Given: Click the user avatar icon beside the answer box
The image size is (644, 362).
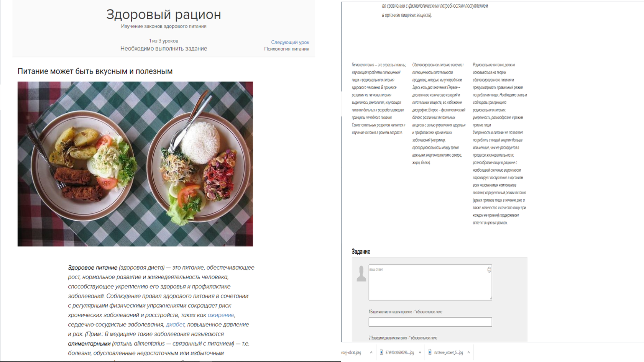Looking at the screenshot, I should coord(361,274).
